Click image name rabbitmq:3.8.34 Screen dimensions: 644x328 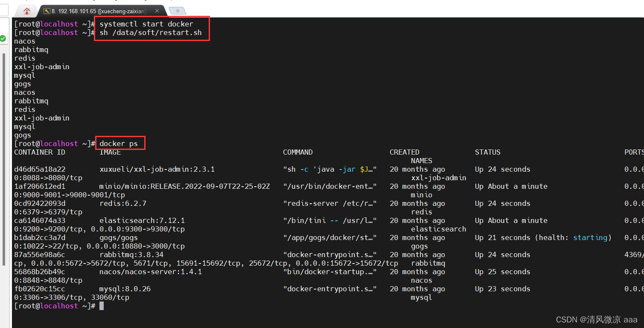point(131,255)
